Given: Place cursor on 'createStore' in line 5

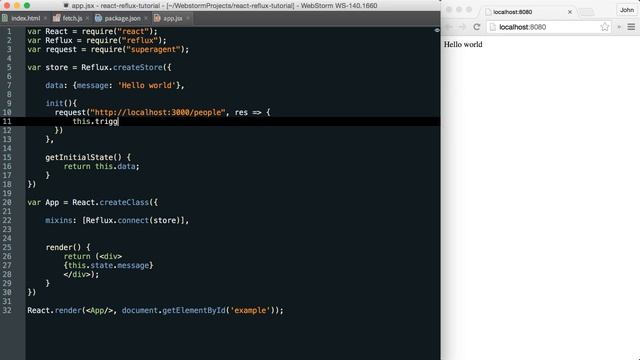Looking at the screenshot, I should [x=138, y=67].
